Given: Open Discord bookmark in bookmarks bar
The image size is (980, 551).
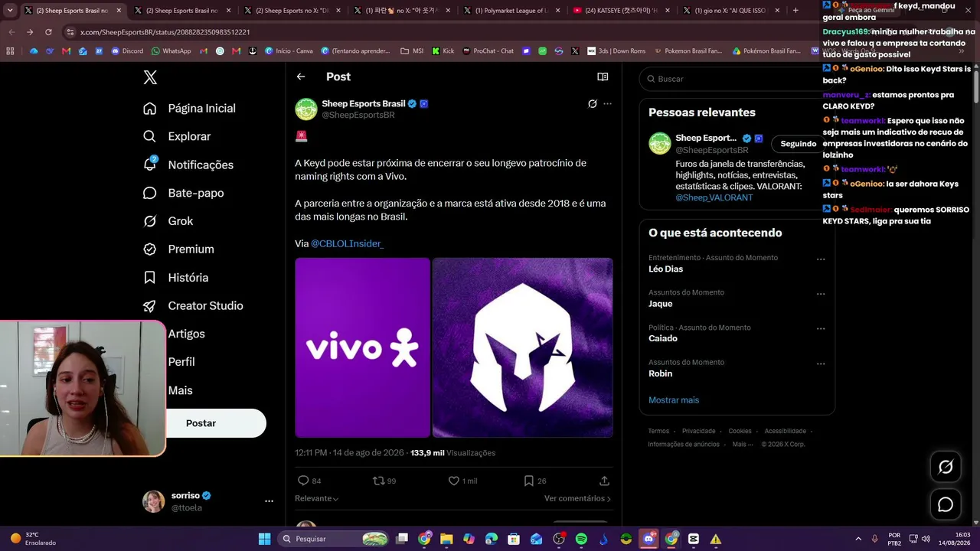Looking at the screenshot, I should point(127,51).
